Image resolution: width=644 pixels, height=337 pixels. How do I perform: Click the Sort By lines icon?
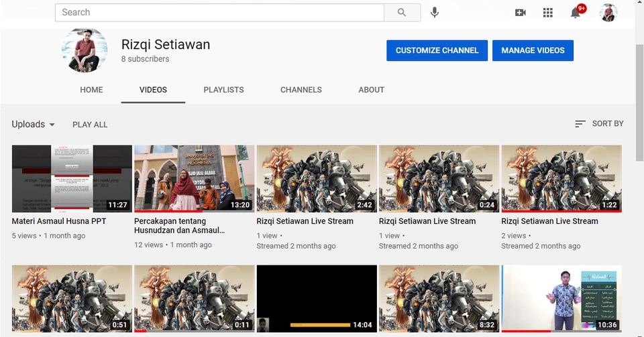coord(580,124)
